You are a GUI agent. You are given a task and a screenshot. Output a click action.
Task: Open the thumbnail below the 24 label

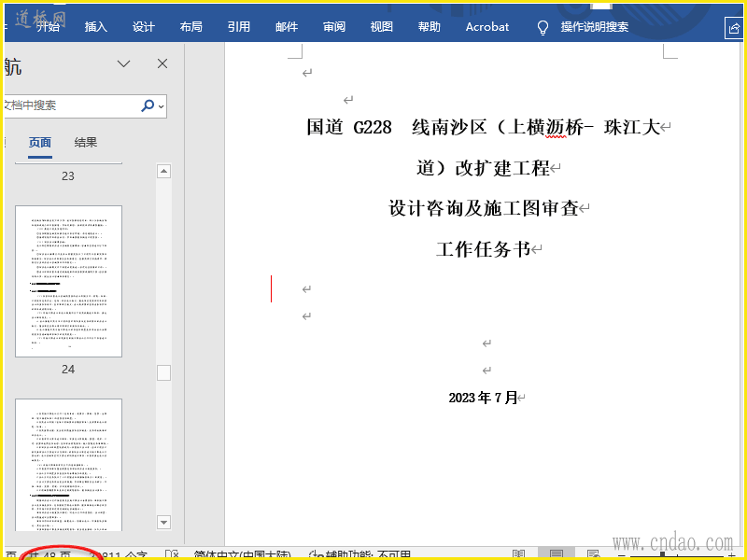tap(68, 465)
